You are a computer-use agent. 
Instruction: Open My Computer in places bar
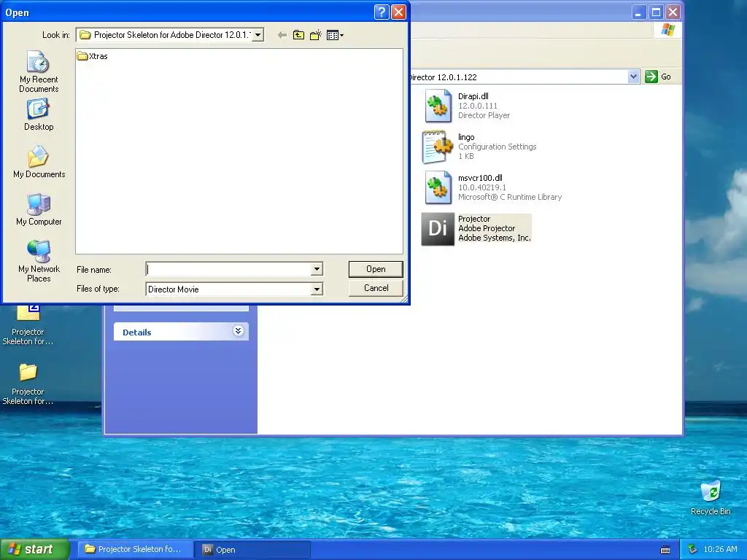tap(39, 209)
